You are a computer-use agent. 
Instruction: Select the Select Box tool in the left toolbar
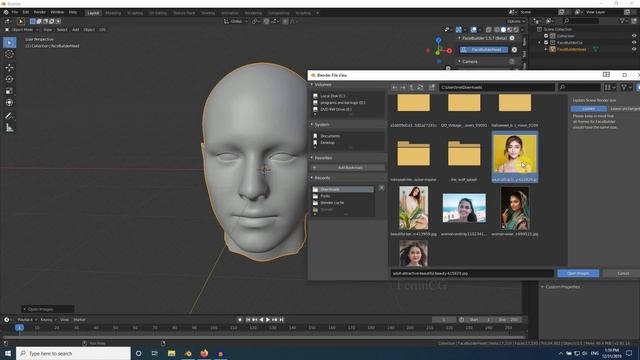9,42
